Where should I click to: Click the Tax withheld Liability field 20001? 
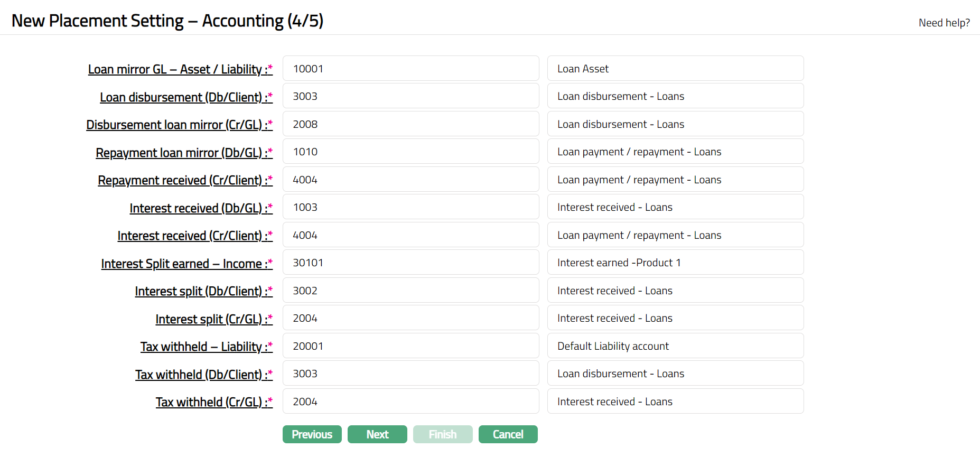click(410, 346)
